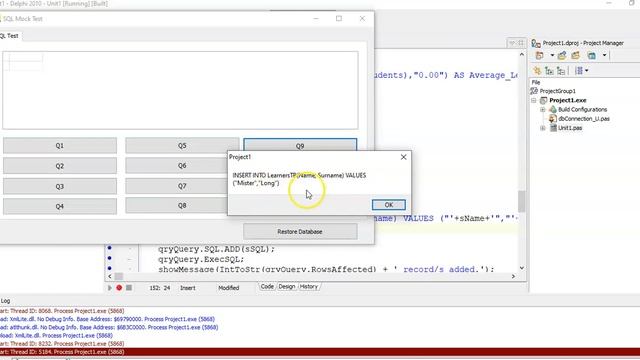
Task: Select dbConnection_U.pas in the tree
Action: point(584,119)
